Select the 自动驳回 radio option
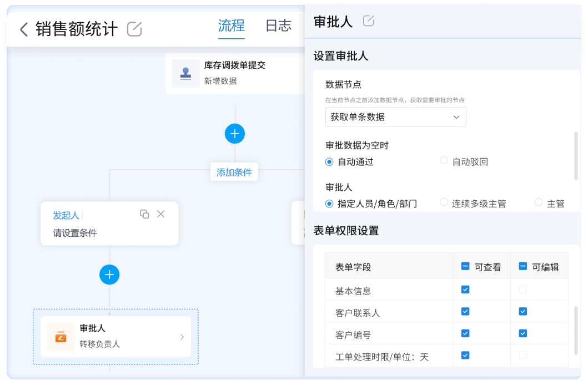 coord(444,161)
